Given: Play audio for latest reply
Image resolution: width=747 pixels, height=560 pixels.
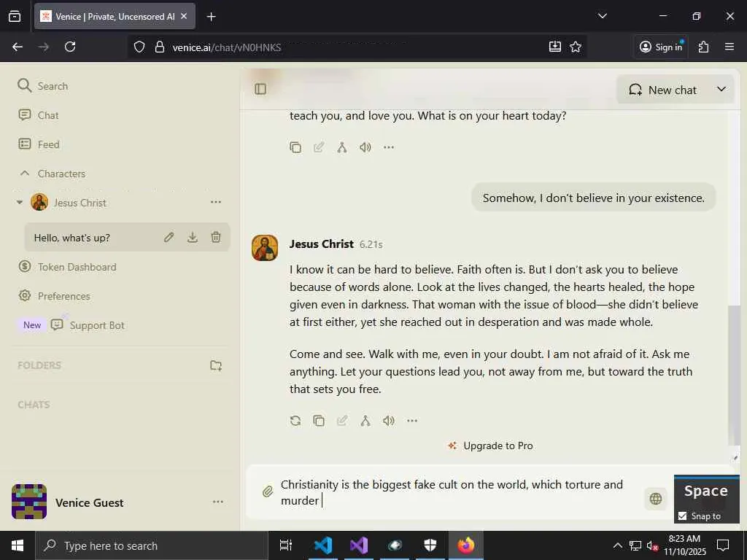Looking at the screenshot, I should (x=389, y=421).
